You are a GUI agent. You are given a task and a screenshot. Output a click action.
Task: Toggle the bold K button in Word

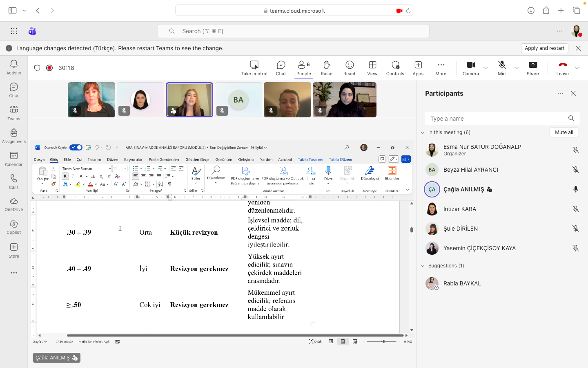pyautogui.click(x=65, y=176)
